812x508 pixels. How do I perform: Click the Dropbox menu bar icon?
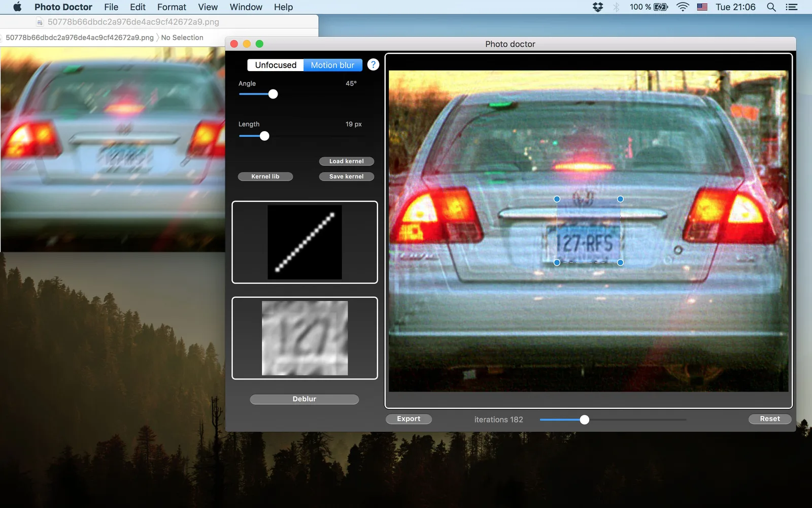[x=598, y=7]
